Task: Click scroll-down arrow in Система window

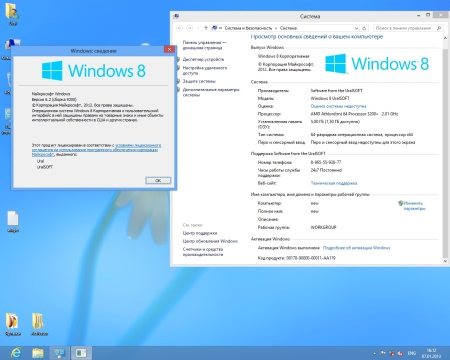Action: (x=445, y=262)
